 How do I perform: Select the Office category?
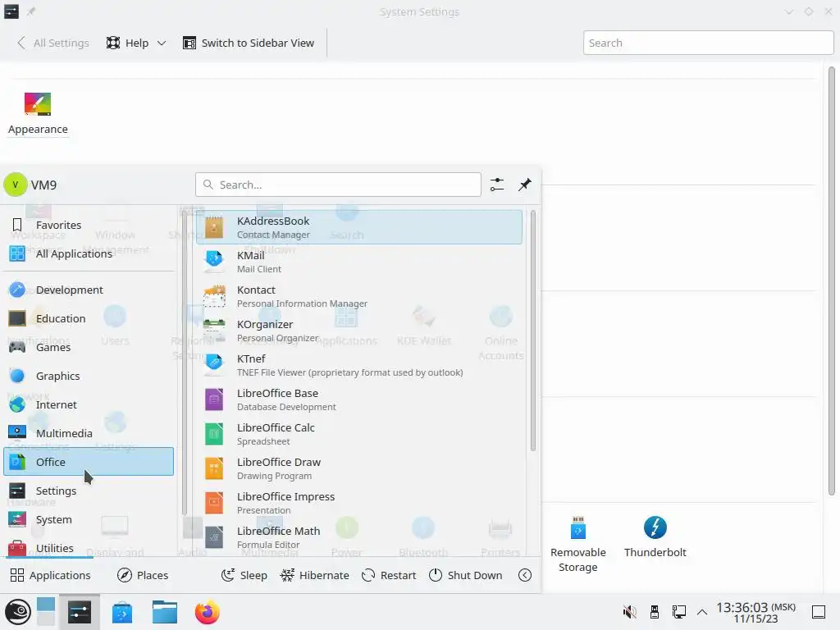click(89, 462)
